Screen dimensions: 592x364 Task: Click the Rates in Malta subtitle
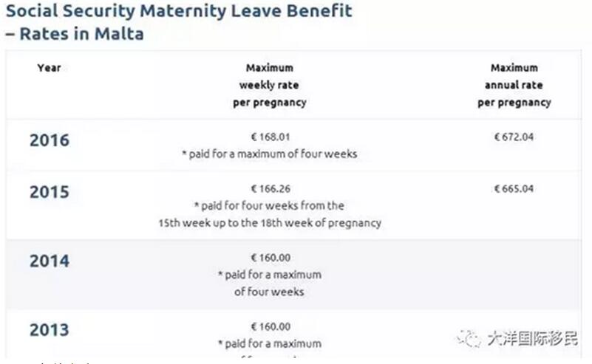pos(75,33)
